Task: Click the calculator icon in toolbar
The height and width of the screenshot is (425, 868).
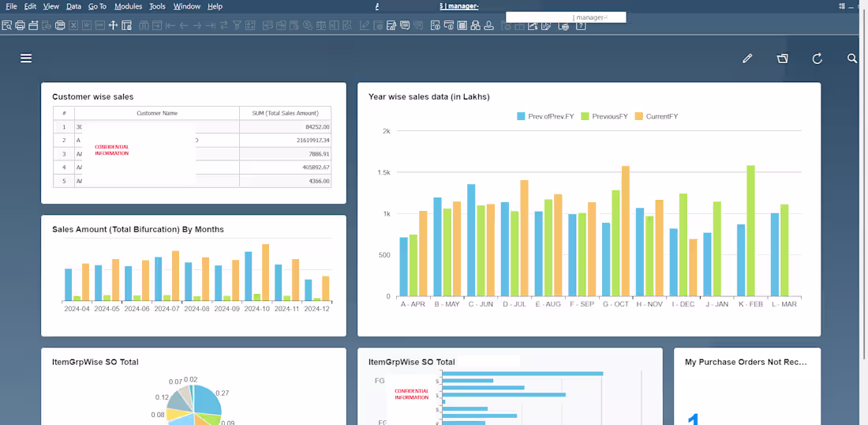Action: click(x=462, y=25)
